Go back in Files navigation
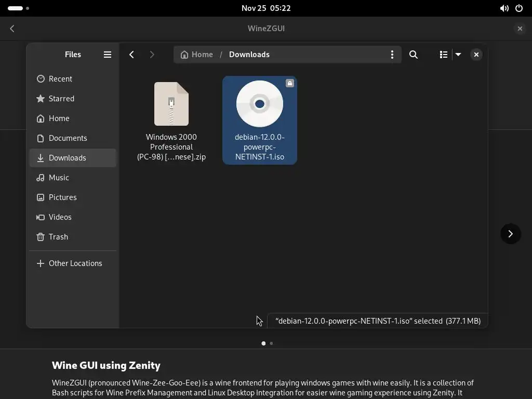This screenshot has width=532, height=399. pyautogui.click(x=131, y=55)
